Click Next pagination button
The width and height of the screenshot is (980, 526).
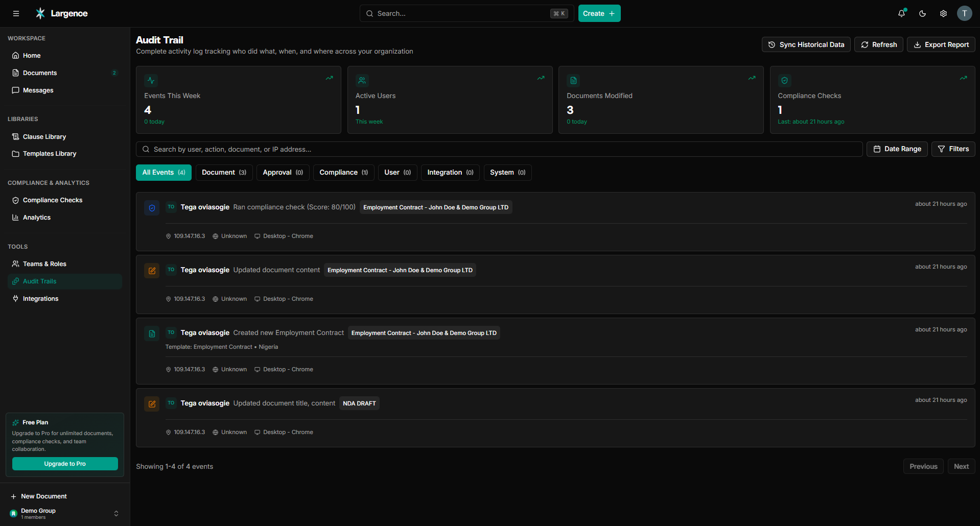[961, 466]
